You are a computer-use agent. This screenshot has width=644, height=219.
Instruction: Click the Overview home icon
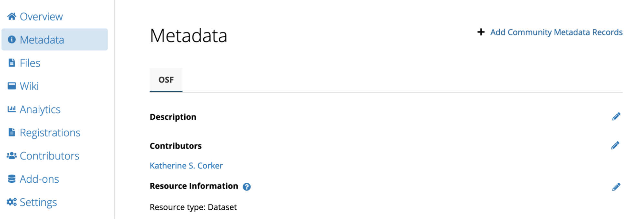coord(12,16)
